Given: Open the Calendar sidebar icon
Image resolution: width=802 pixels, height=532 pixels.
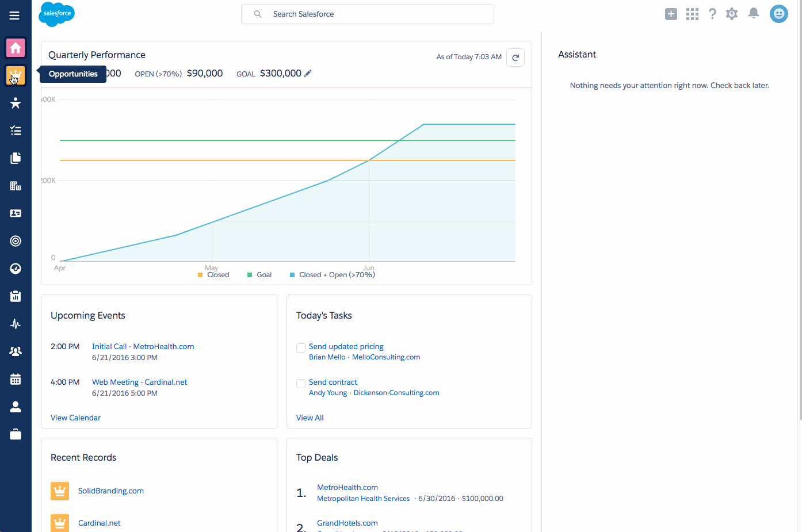Looking at the screenshot, I should tap(16, 379).
